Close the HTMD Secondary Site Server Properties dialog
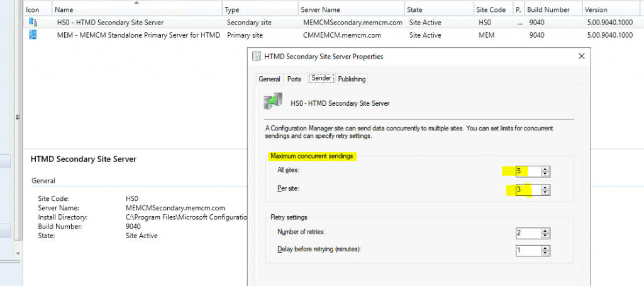 tap(581, 56)
